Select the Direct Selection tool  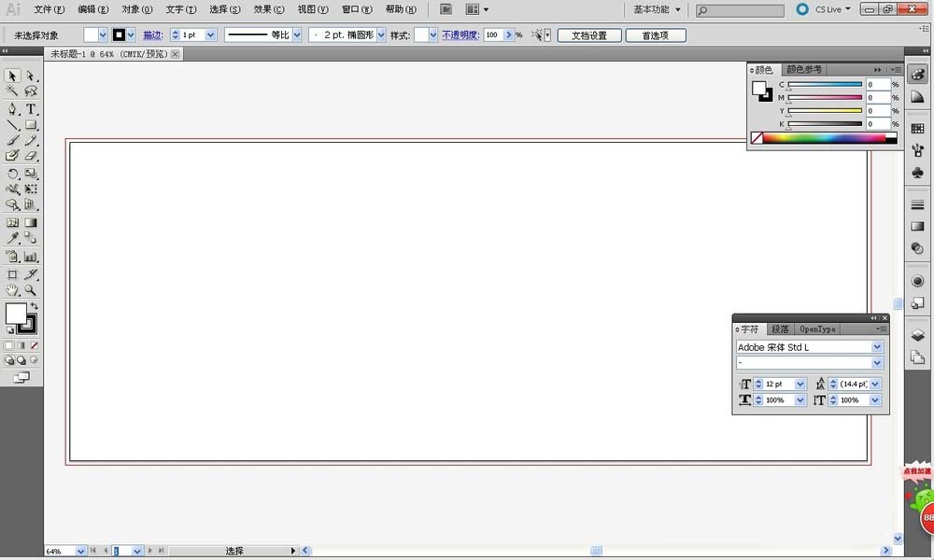(x=31, y=77)
